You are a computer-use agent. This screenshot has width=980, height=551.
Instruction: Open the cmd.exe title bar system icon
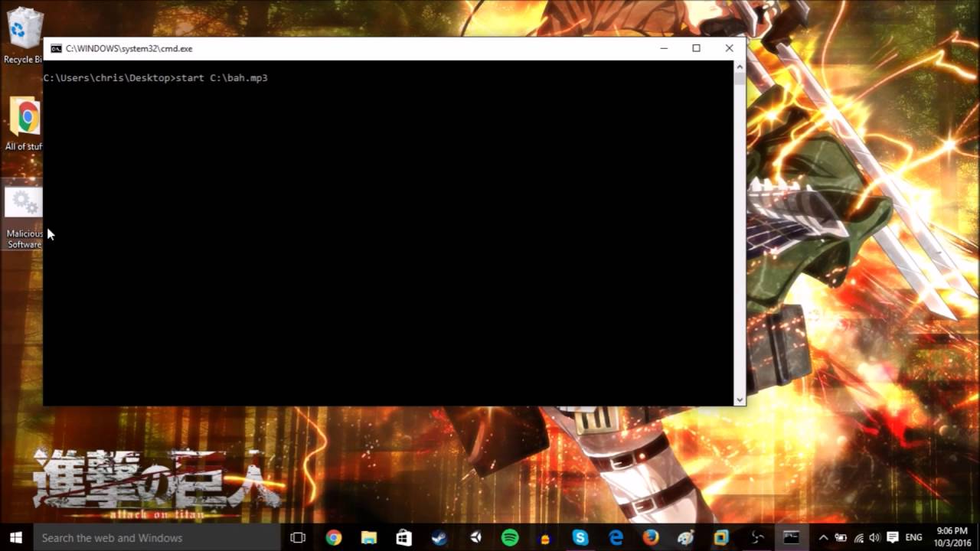(x=56, y=48)
